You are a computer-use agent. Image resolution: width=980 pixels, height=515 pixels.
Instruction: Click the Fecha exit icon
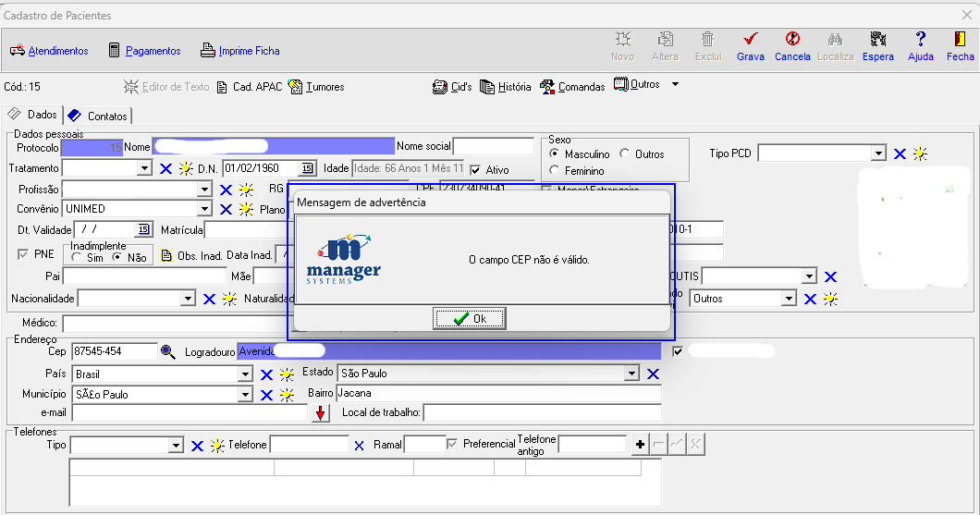click(960, 40)
